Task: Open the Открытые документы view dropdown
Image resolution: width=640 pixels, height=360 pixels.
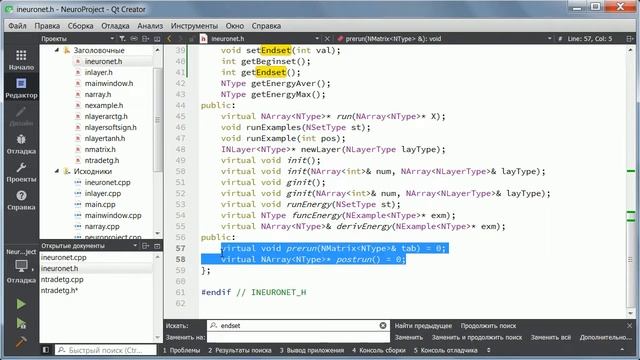Action: 135,246
